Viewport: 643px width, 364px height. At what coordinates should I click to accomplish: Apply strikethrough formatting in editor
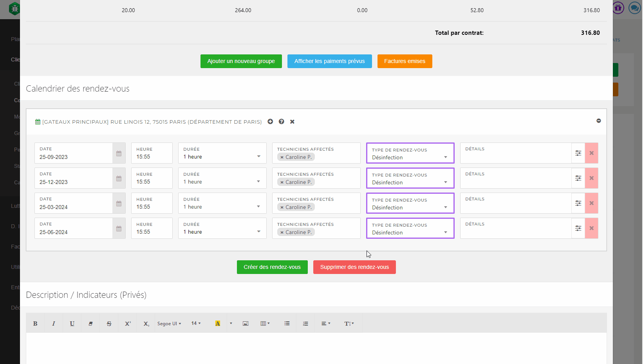(x=109, y=324)
